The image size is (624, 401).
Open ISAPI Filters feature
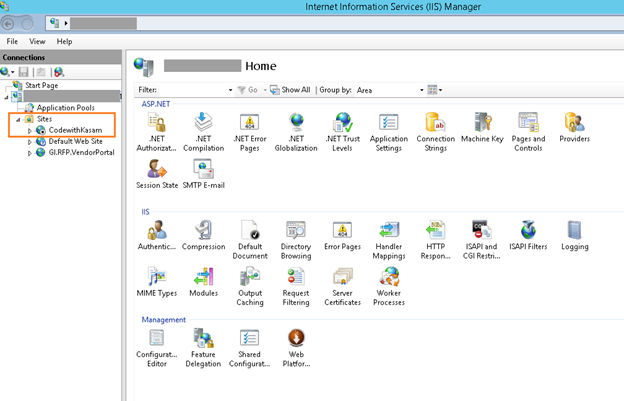528,236
